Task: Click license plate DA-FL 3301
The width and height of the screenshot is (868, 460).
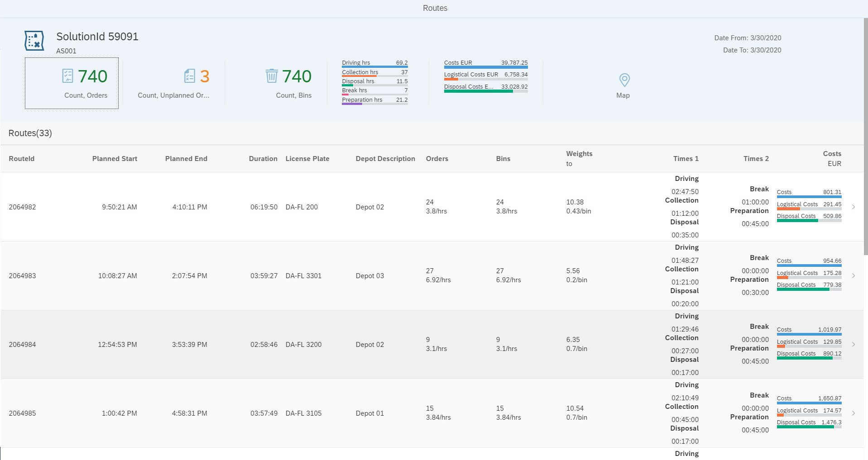Action: point(303,276)
